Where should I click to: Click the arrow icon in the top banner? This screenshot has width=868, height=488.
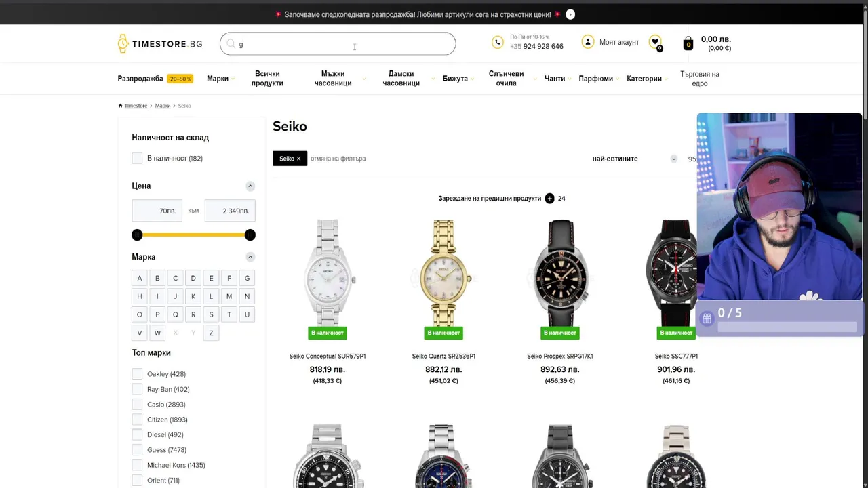[x=570, y=14]
